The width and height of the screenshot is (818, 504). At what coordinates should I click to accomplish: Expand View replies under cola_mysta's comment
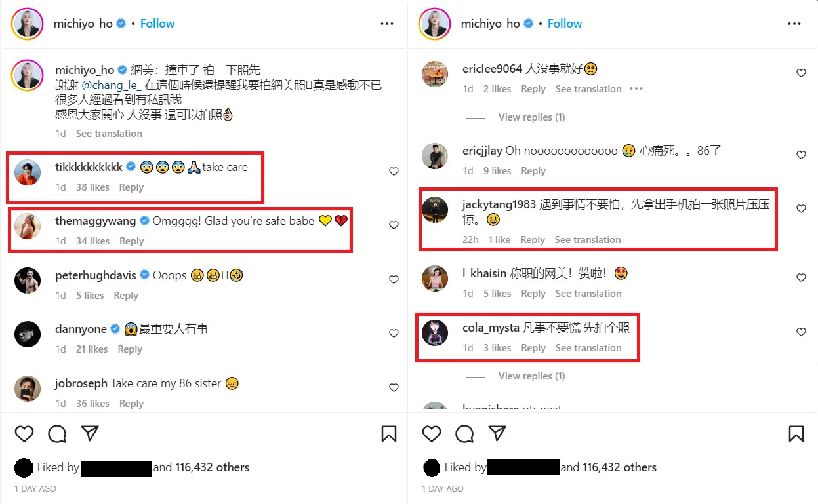click(x=531, y=376)
